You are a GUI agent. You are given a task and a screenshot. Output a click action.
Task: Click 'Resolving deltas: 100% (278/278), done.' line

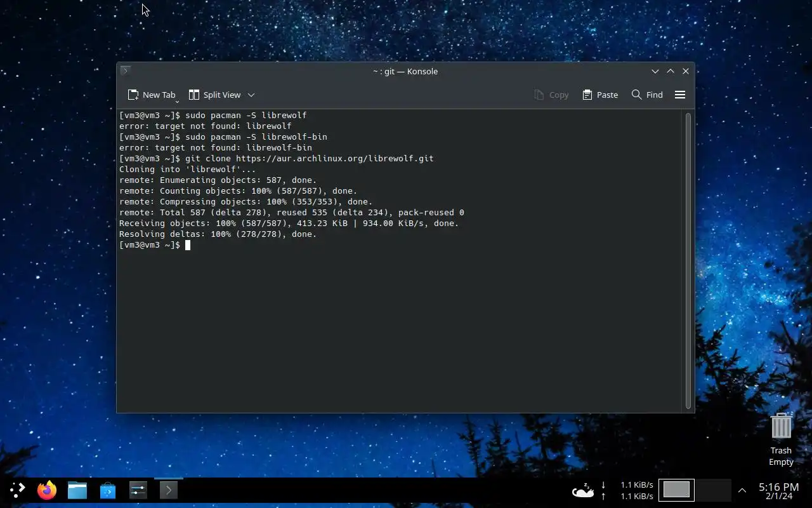pos(218,234)
